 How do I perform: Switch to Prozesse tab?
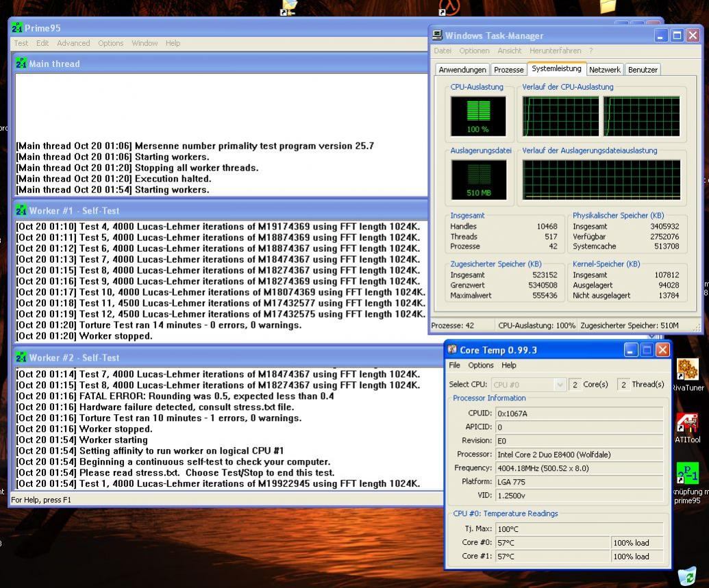point(509,70)
